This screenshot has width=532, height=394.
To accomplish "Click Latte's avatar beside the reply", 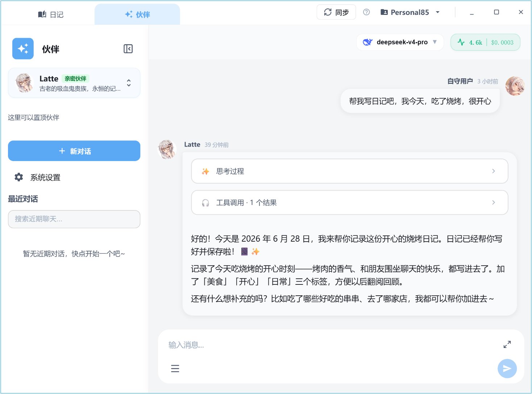I will coord(167,149).
